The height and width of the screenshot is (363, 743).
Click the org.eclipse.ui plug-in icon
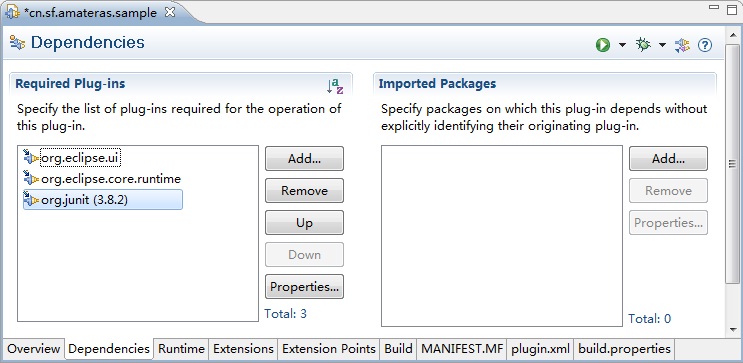click(31, 158)
